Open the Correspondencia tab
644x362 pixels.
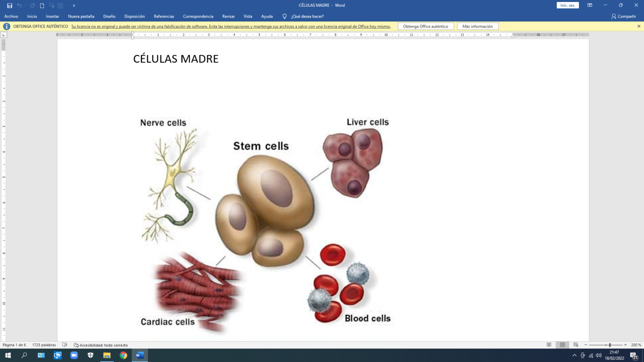point(198,16)
